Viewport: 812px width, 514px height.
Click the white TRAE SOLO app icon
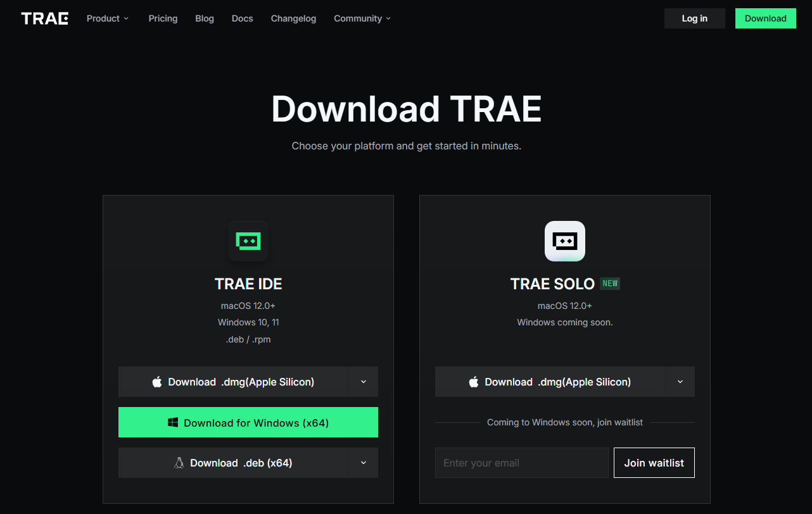565,241
